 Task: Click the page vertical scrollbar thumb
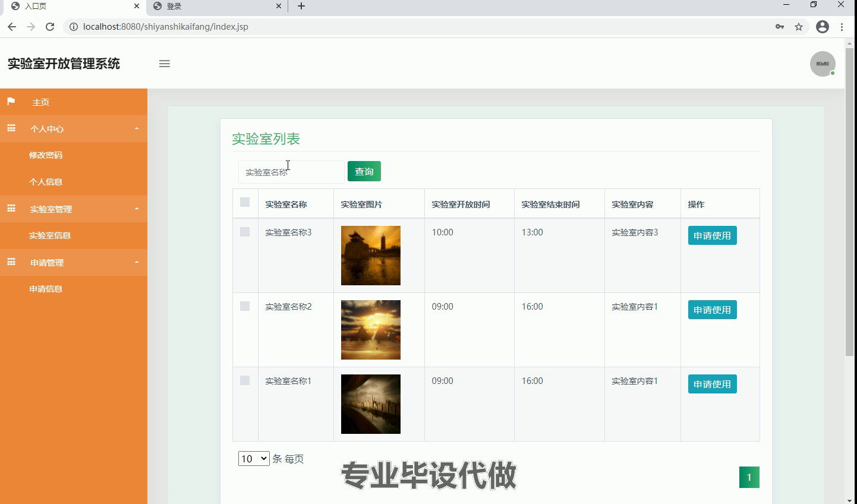coord(849,202)
